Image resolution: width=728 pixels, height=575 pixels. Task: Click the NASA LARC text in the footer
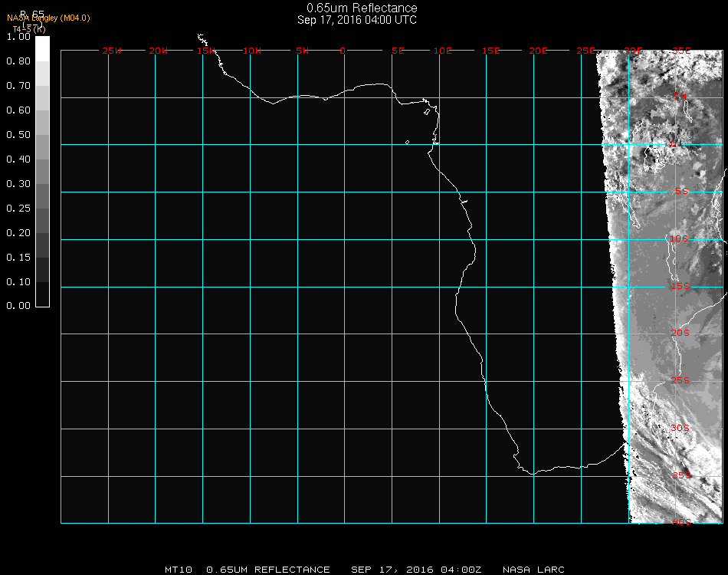point(533,570)
